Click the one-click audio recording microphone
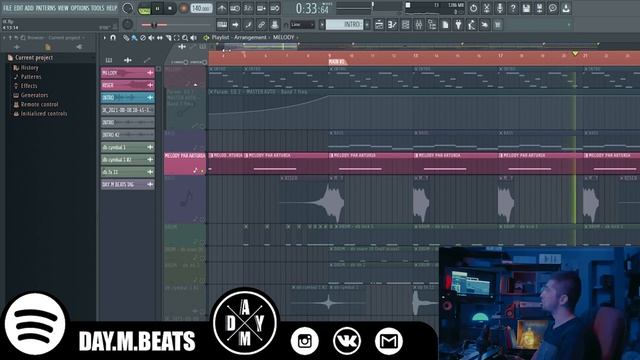The image size is (640, 360). tap(500, 8)
